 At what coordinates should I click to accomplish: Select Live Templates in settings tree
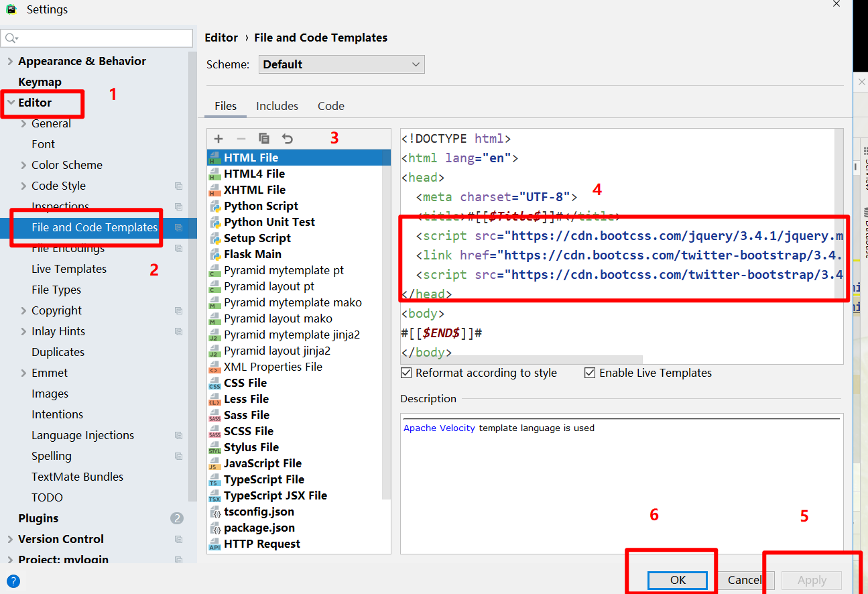(69, 269)
